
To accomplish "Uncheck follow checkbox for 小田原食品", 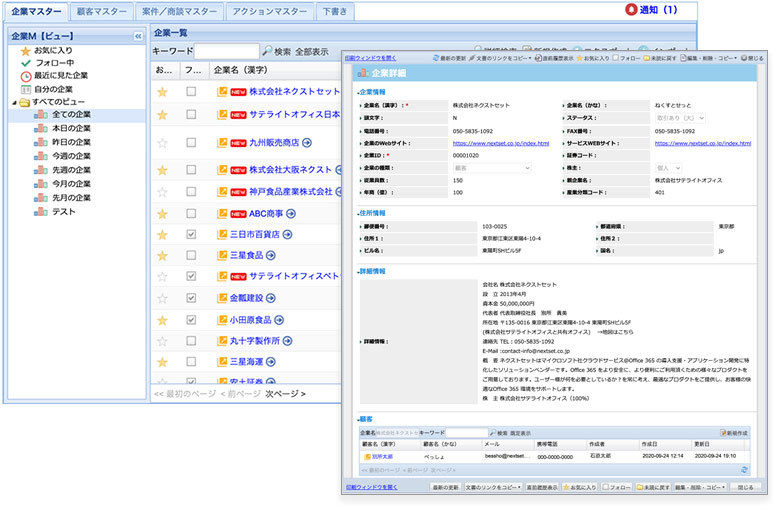I will click(x=191, y=320).
